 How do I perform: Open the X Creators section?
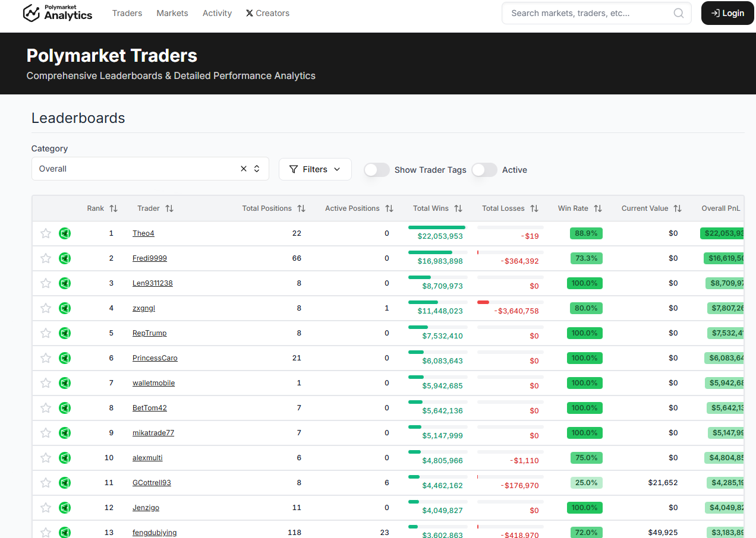tap(267, 13)
